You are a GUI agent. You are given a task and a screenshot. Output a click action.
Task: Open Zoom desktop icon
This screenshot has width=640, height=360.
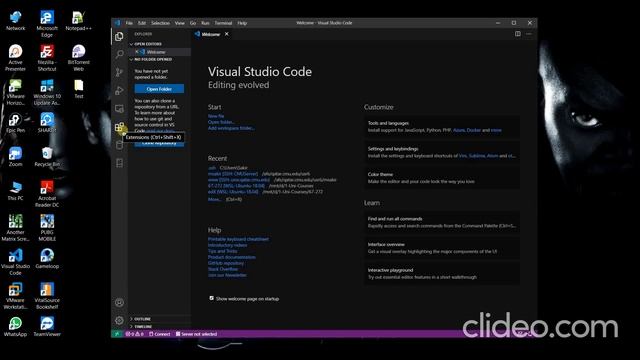coord(16,157)
